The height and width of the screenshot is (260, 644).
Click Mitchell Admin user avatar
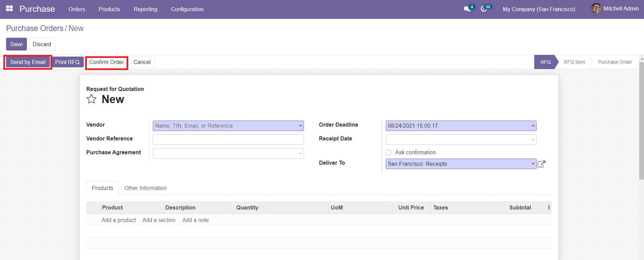[596, 8]
